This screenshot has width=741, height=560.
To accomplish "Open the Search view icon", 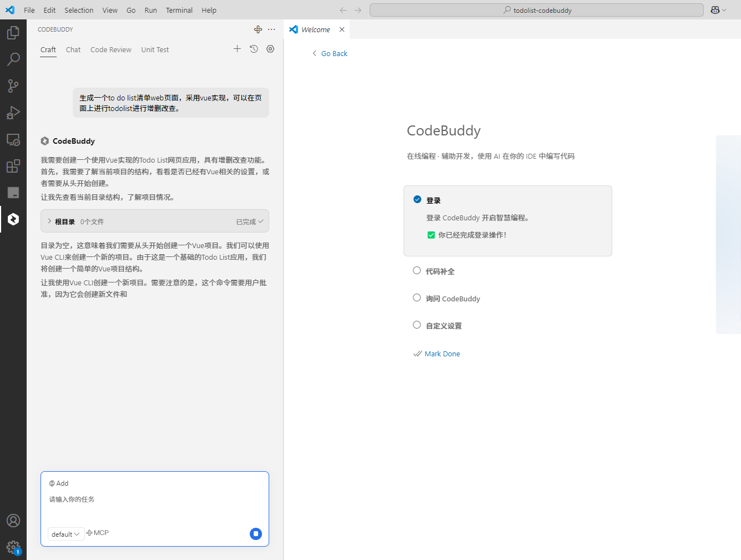I will pyautogui.click(x=13, y=59).
